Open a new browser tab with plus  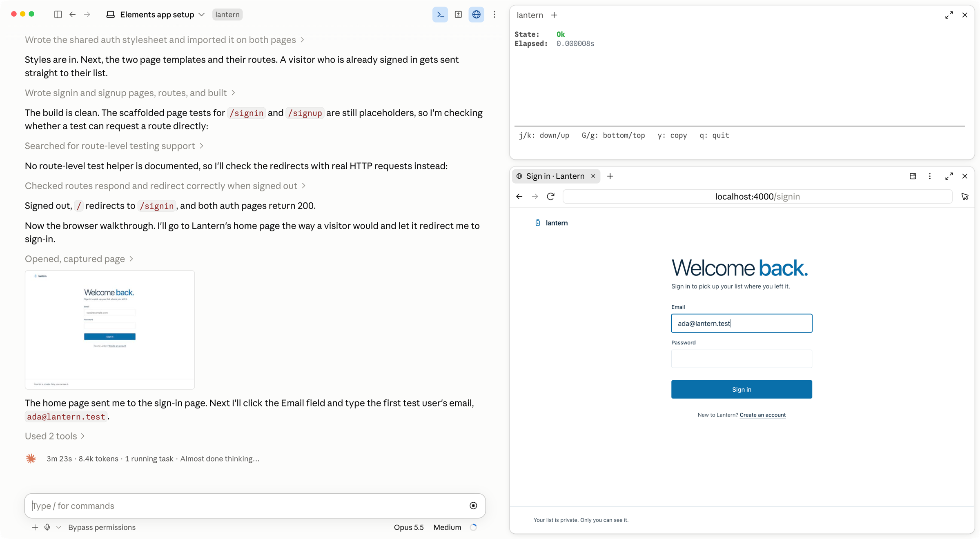(x=610, y=176)
